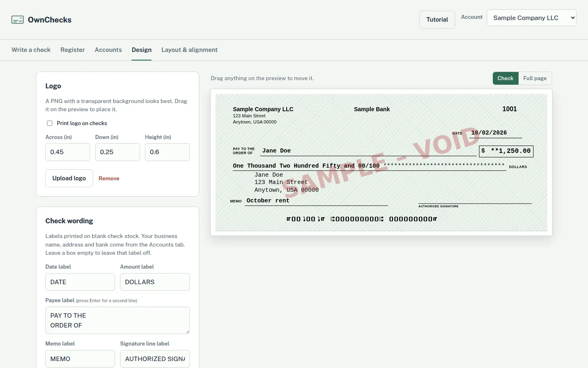
Task: Open Layout & alignment tab
Action: coord(189,50)
